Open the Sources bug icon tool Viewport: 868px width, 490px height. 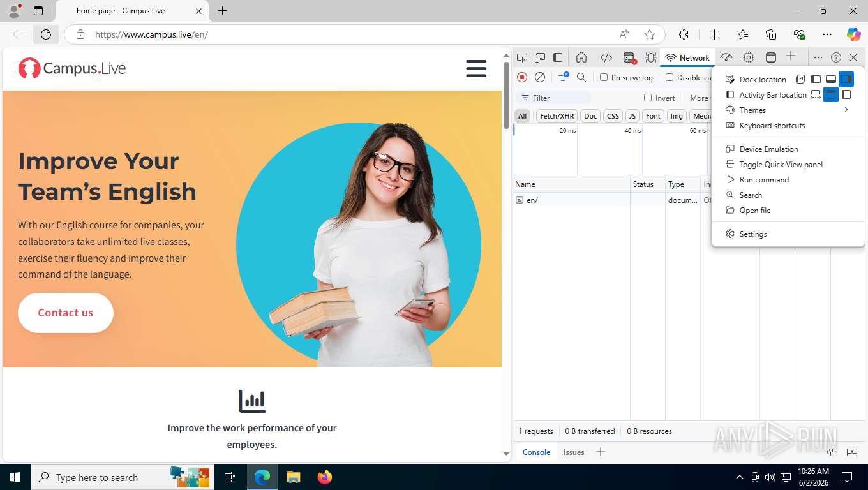tap(650, 57)
